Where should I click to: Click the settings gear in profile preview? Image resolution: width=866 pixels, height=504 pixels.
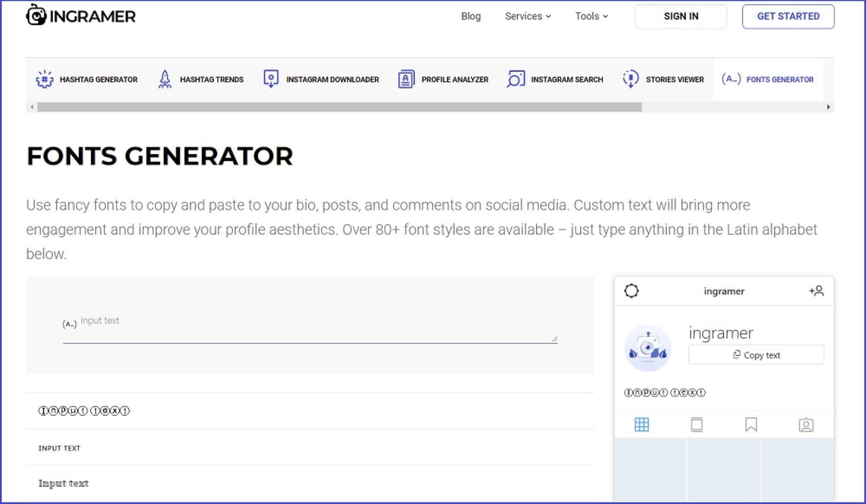point(631,291)
